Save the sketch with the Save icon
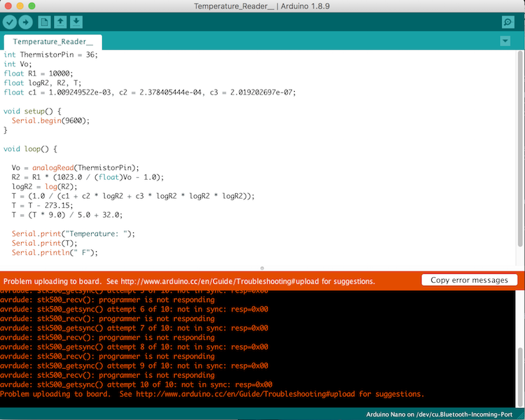 (76, 22)
